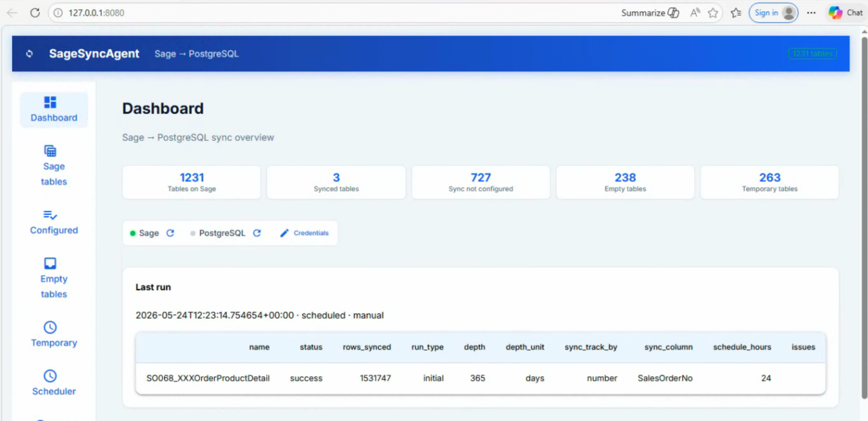Open the Sage tables sidebar icon

coord(50,151)
